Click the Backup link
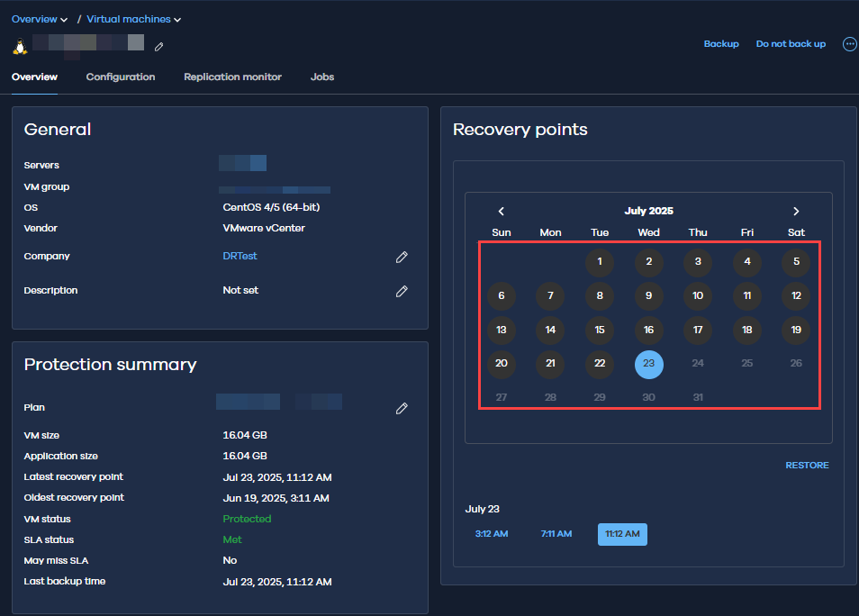Screen dimensions: 859x616 tap(721, 44)
